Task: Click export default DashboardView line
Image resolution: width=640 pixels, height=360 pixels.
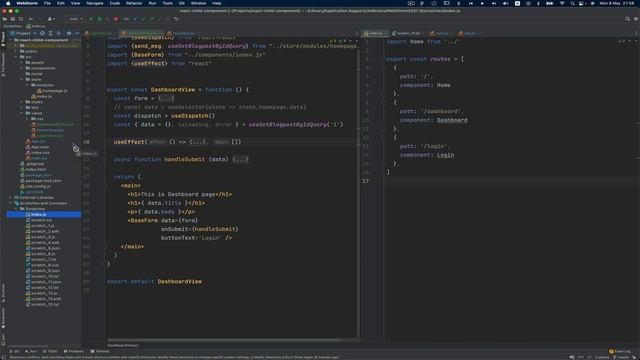Action: pyautogui.click(x=154, y=282)
